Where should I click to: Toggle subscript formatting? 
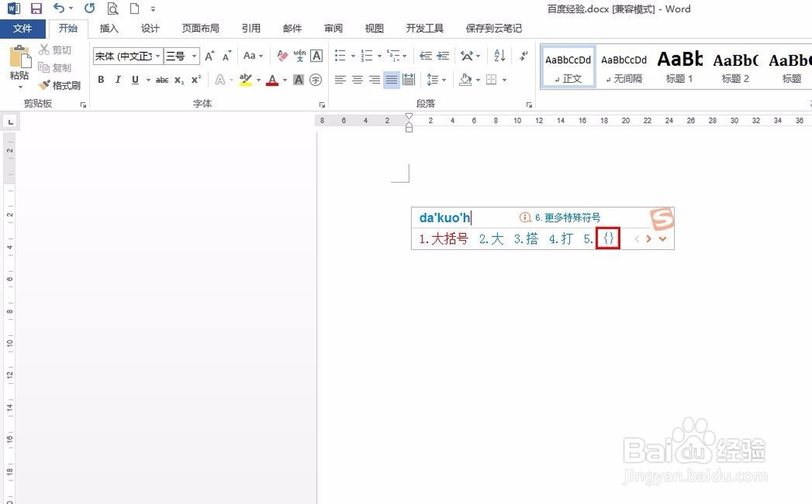178,80
